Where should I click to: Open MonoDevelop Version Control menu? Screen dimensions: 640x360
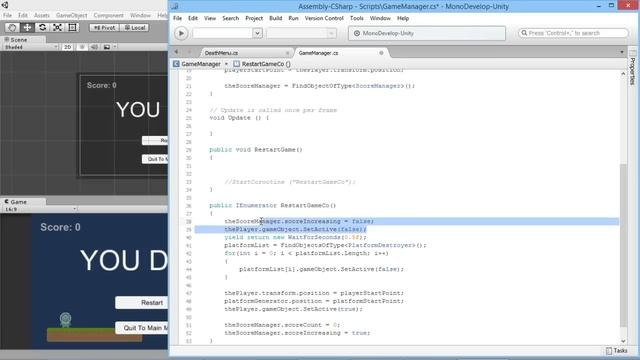tap(324, 18)
